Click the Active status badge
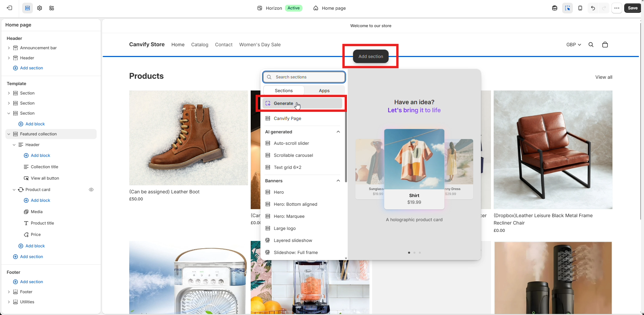Image resolution: width=644 pixels, height=315 pixels. 294,8
